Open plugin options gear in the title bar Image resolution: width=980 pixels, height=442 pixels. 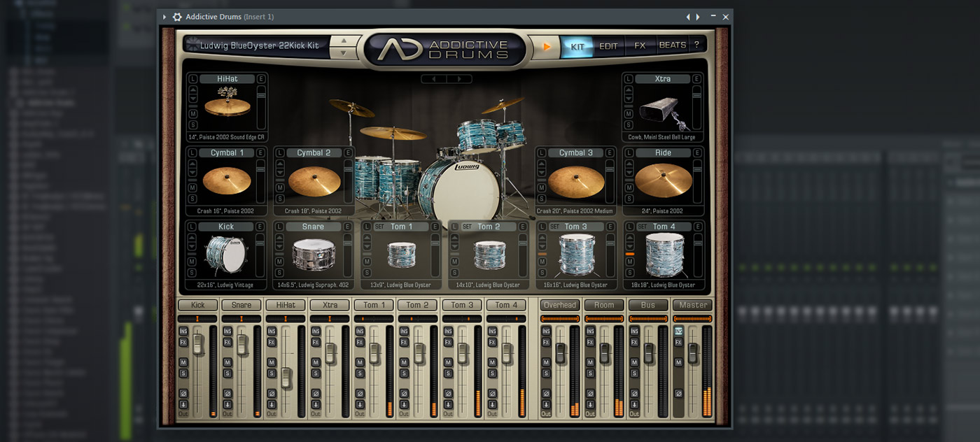click(177, 17)
